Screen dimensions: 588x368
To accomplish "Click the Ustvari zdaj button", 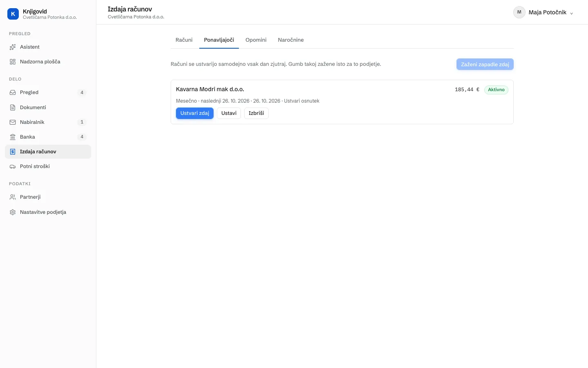I will coord(195,113).
